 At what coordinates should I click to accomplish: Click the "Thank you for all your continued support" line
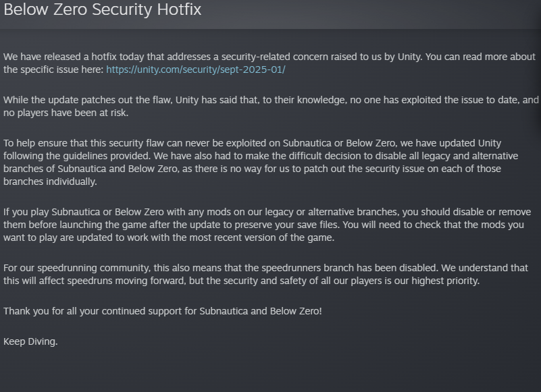(162, 310)
